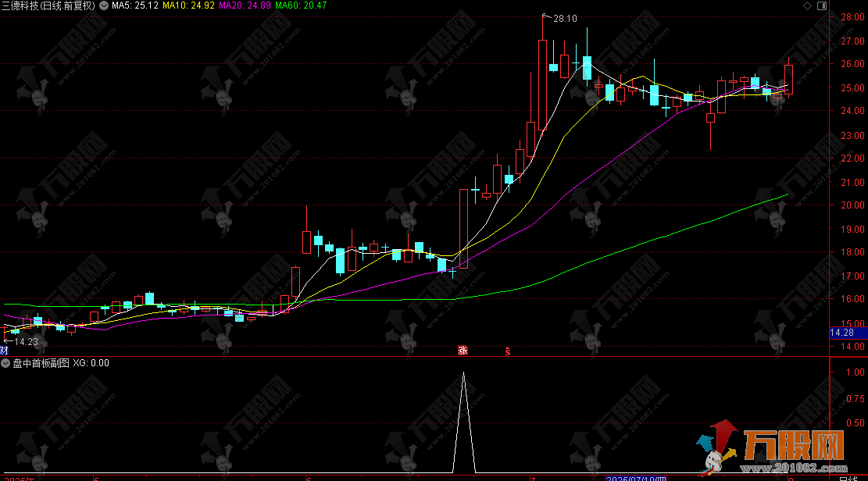868x481 pixels.
Task: Click the 盘中首板副图 indicator name
Action: [41, 363]
